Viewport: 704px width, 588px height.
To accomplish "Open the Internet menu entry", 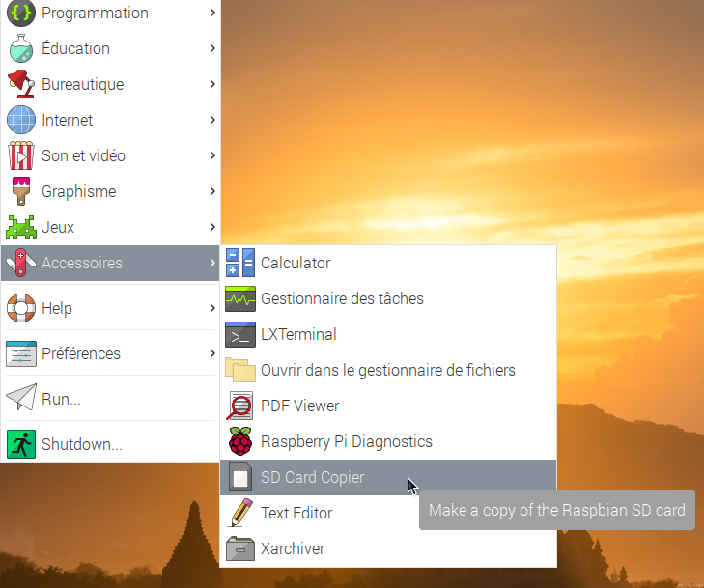I will coord(110,120).
